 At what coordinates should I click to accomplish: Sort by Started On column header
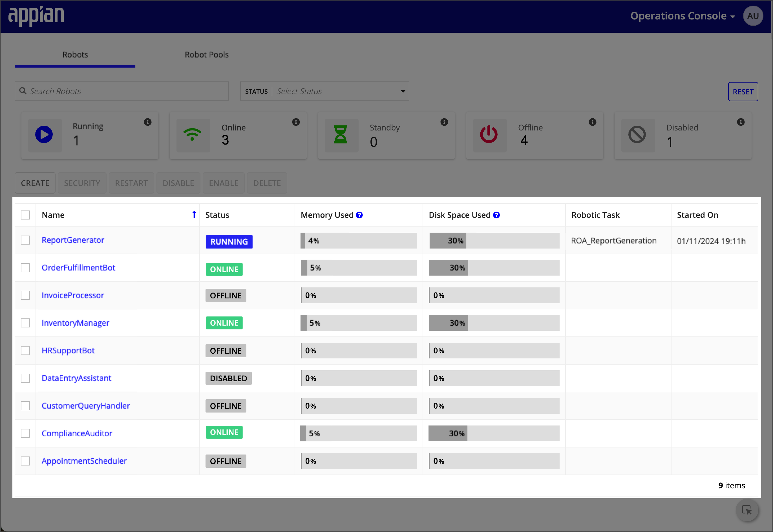point(697,215)
